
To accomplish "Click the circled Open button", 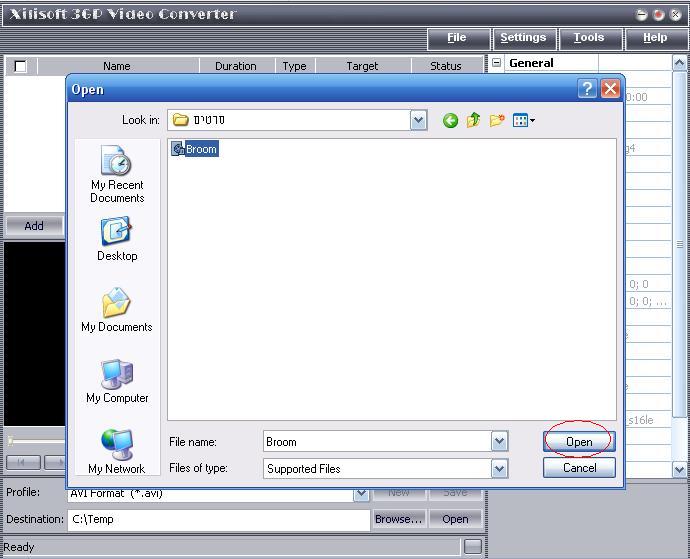I will click(579, 441).
